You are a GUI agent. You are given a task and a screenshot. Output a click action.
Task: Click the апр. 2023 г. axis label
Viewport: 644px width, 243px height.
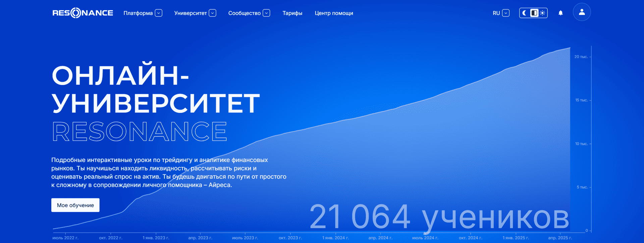(200, 238)
